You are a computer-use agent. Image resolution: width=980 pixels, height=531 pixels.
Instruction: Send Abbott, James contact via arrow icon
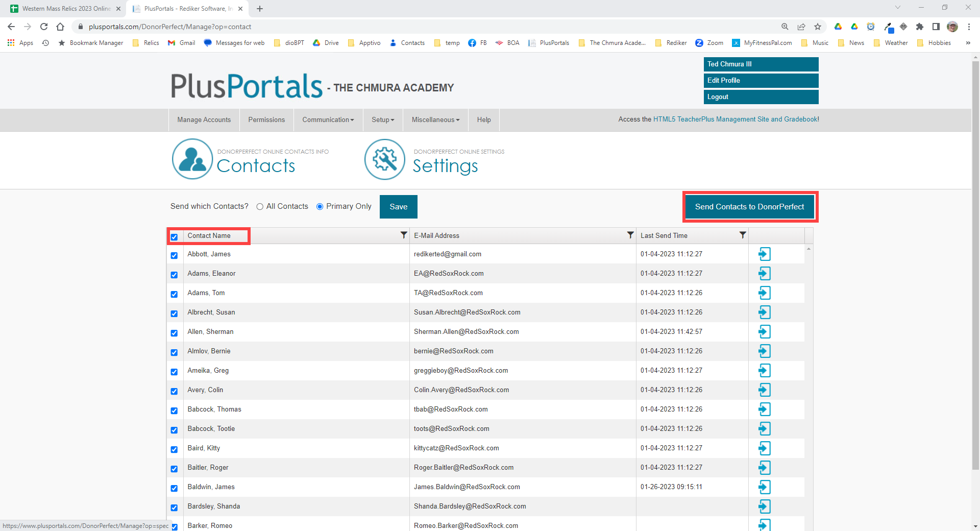(764, 254)
